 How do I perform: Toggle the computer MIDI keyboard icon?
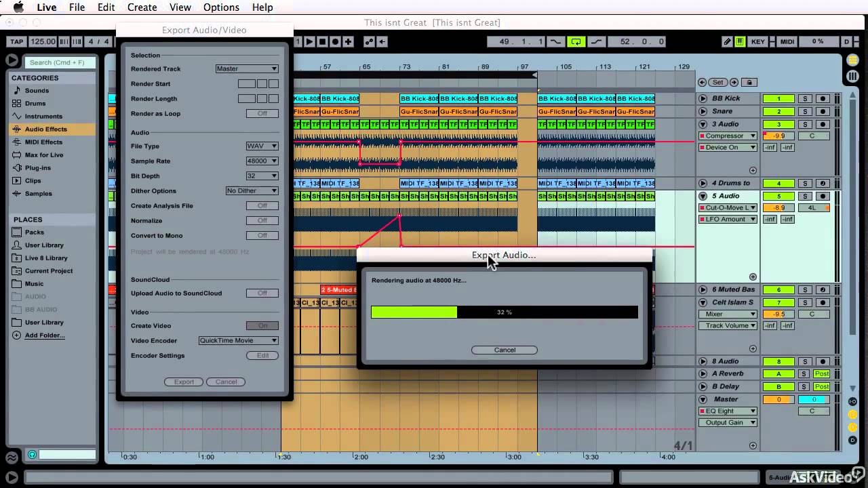(x=740, y=41)
